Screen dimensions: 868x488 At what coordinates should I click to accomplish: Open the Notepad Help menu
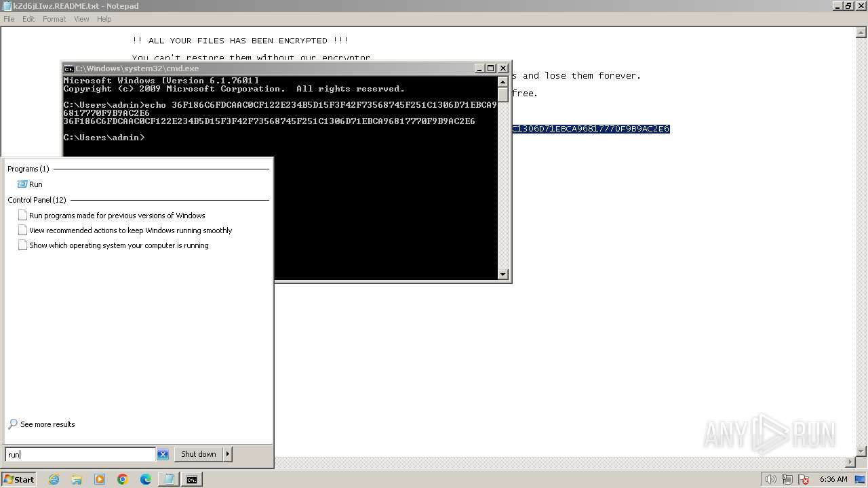tap(104, 19)
